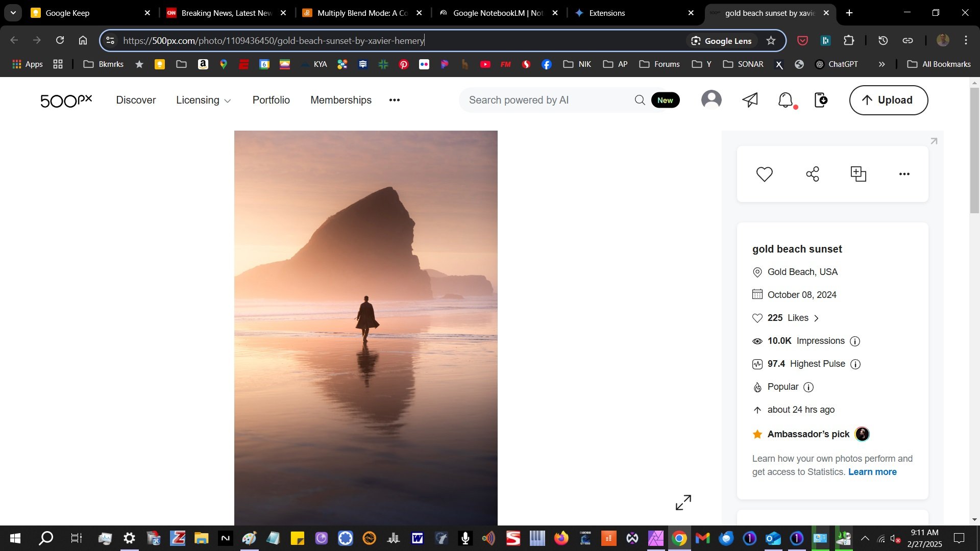Viewport: 980px width, 551px height.
Task: Pop out the side panel arrow
Action: pos(934,141)
